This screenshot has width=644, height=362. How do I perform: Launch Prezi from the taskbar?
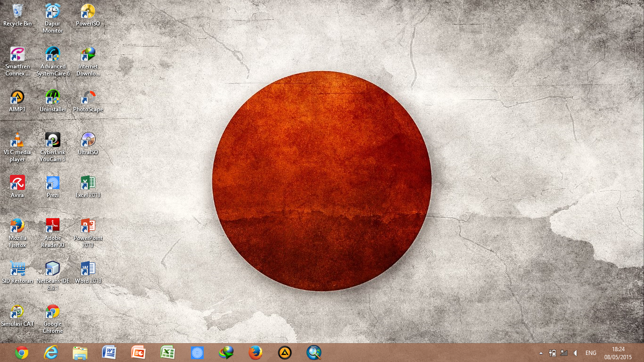197,353
